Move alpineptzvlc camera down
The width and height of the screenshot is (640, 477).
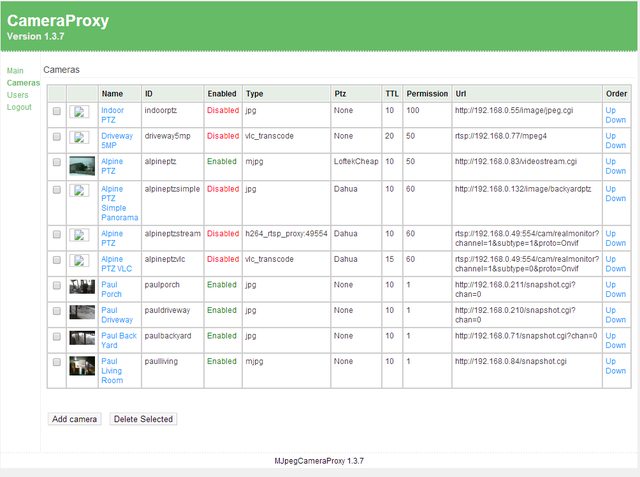pos(616,268)
